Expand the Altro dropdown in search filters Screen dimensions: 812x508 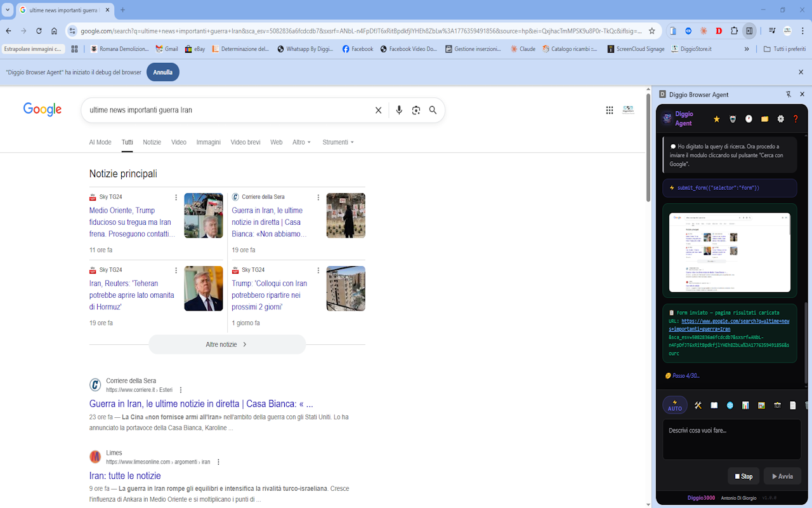pyautogui.click(x=302, y=142)
